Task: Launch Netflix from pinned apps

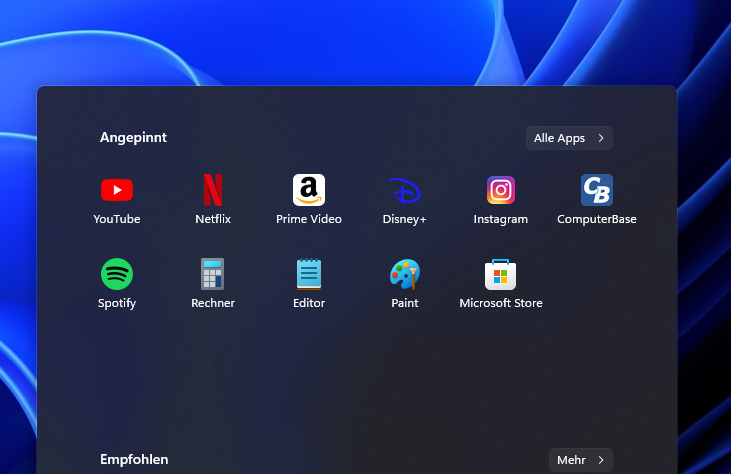Action: [213, 199]
